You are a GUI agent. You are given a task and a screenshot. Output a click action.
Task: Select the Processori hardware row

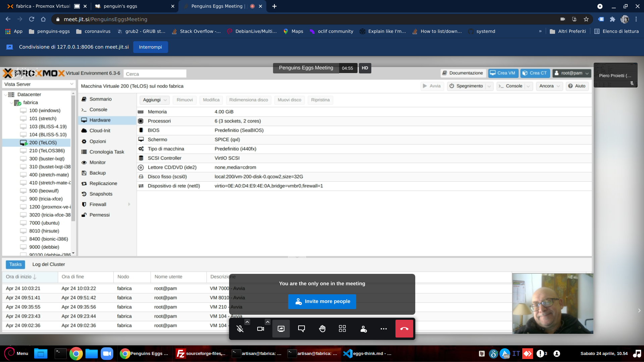[x=364, y=121]
